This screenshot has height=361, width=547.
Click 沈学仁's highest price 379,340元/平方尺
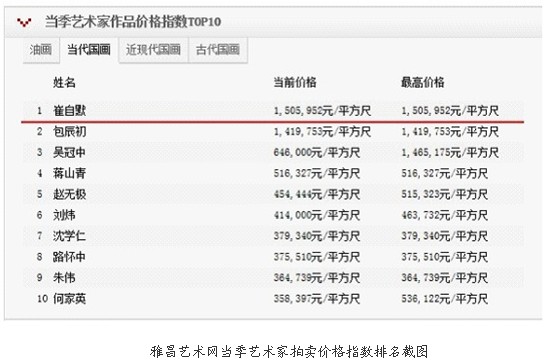click(444, 236)
